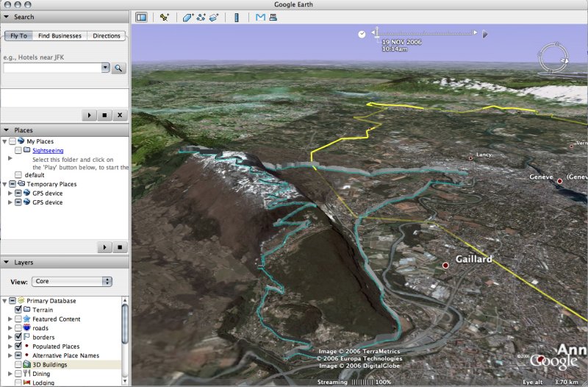Play the search results tour
Screen dimensions: 588x387
coord(89,116)
